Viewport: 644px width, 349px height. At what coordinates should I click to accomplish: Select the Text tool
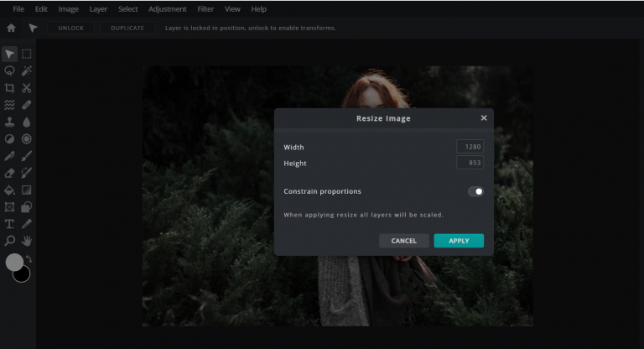pyautogui.click(x=9, y=224)
